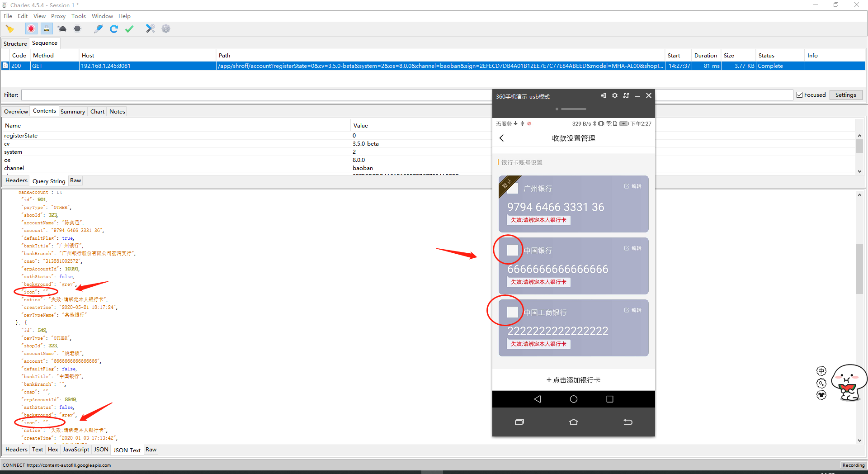868x474 pixels.
Task: Open the Proxy menu
Action: 58,16
